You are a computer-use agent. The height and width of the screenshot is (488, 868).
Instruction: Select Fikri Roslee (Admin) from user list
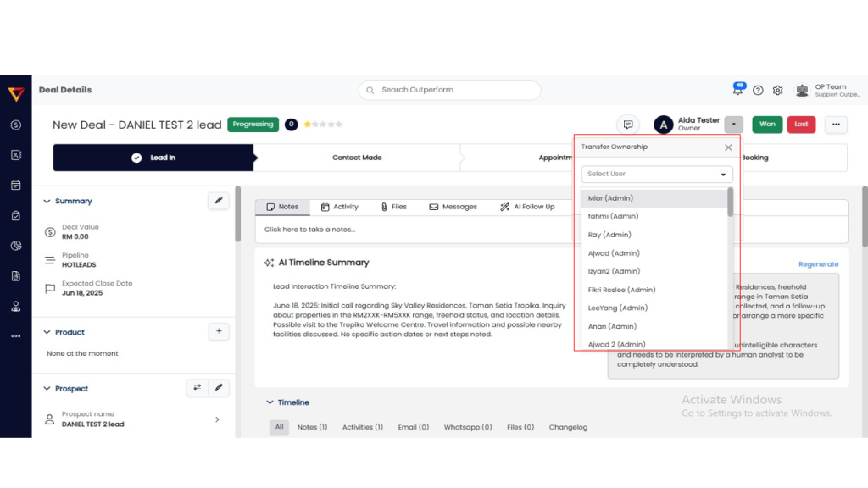tap(621, 290)
